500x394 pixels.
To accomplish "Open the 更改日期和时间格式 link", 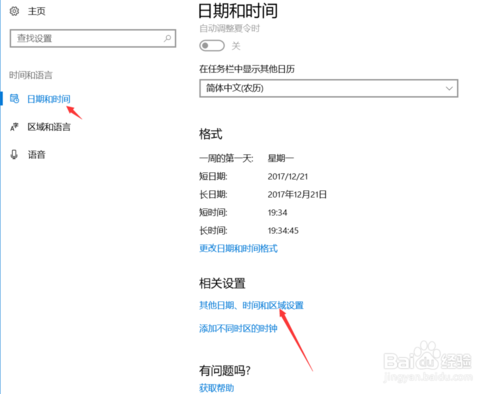I will tap(238, 248).
